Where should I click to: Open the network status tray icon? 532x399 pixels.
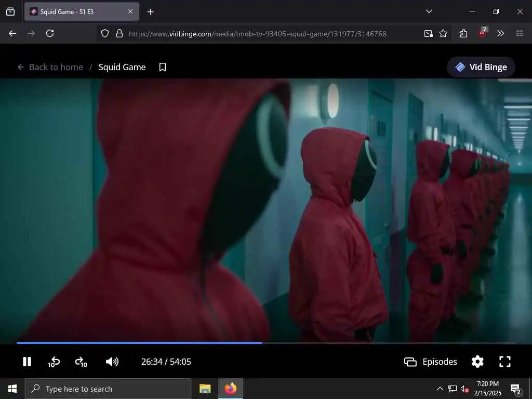453,389
